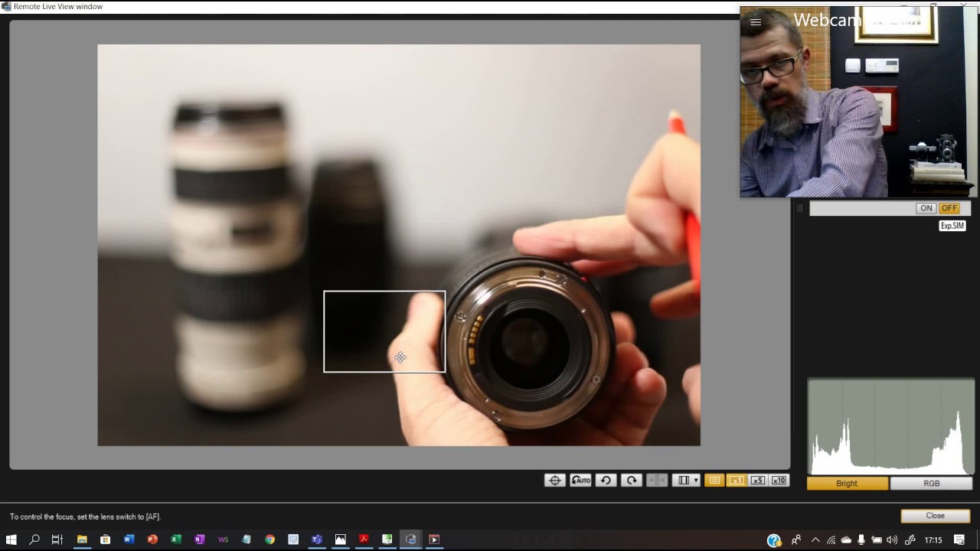Image resolution: width=980 pixels, height=551 pixels.
Task: Click the greyed-out AF point grid icon
Action: coord(657,481)
